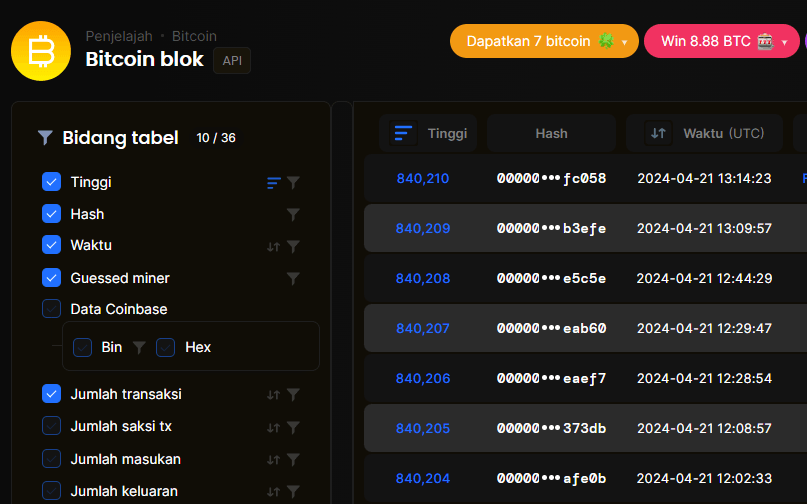This screenshot has width=807, height=504.
Task: Click the filter icon next to Hash field
Action: pyautogui.click(x=293, y=214)
